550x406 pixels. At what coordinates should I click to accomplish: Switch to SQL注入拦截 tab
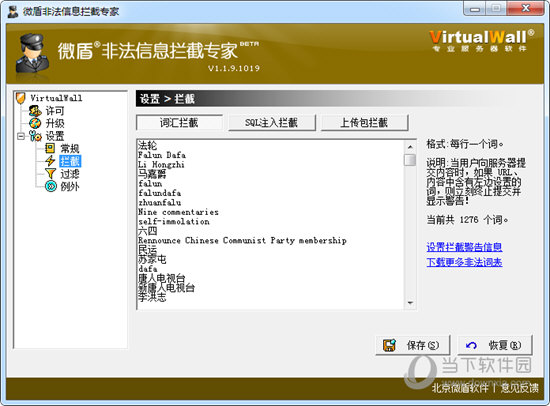(271, 122)
